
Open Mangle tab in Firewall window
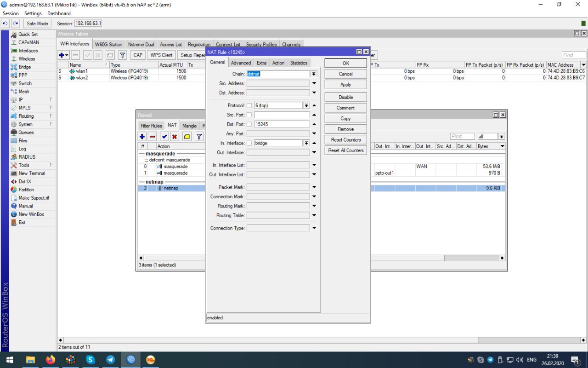click(x=189, y=126)
